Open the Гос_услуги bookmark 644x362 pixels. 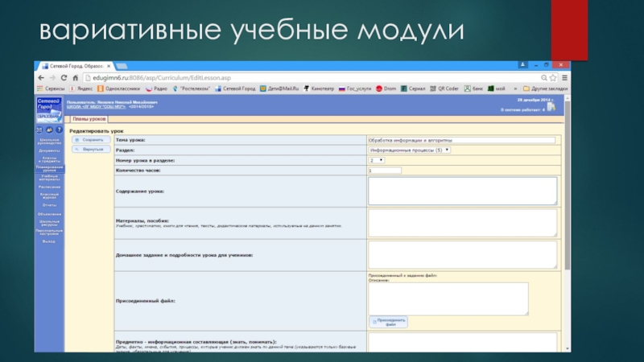pyautogui.click(x=355, y=88)
